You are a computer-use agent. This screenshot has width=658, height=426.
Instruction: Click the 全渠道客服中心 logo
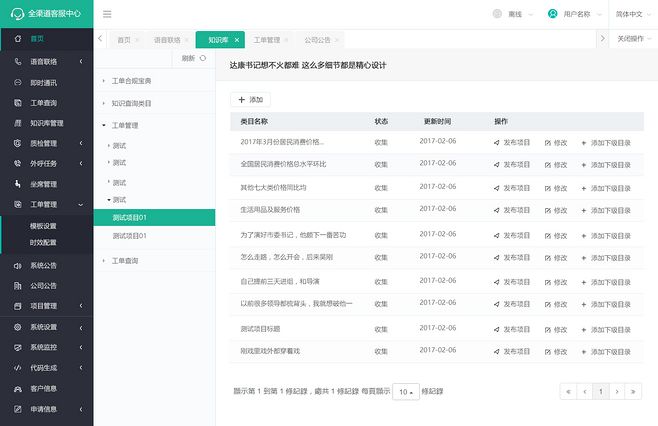pos(46,14)
